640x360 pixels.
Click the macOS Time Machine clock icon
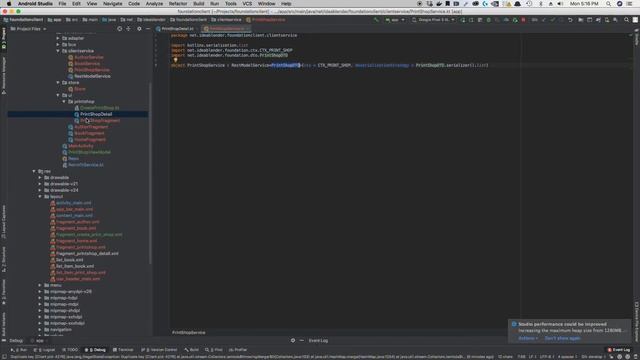coord(529,4)
